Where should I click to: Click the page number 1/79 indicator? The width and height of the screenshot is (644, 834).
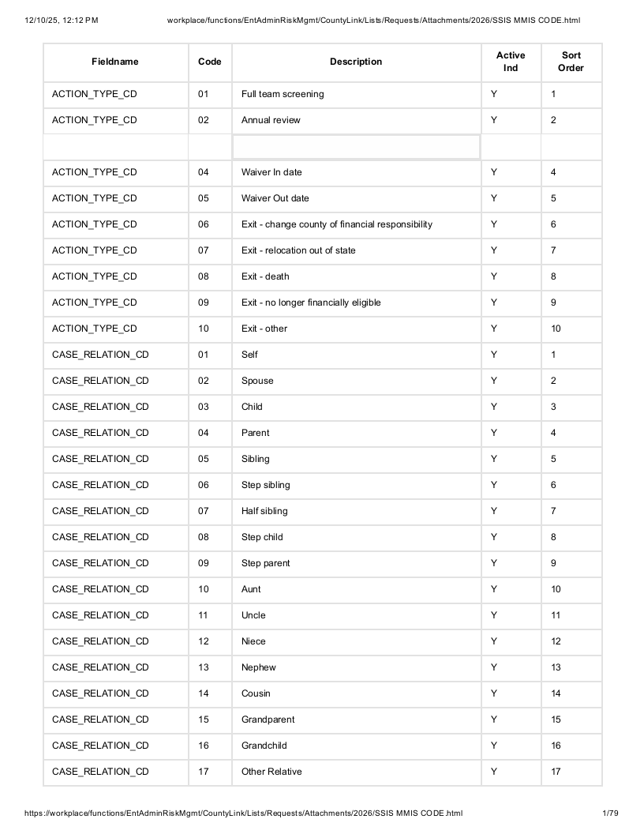click(611, 813)
